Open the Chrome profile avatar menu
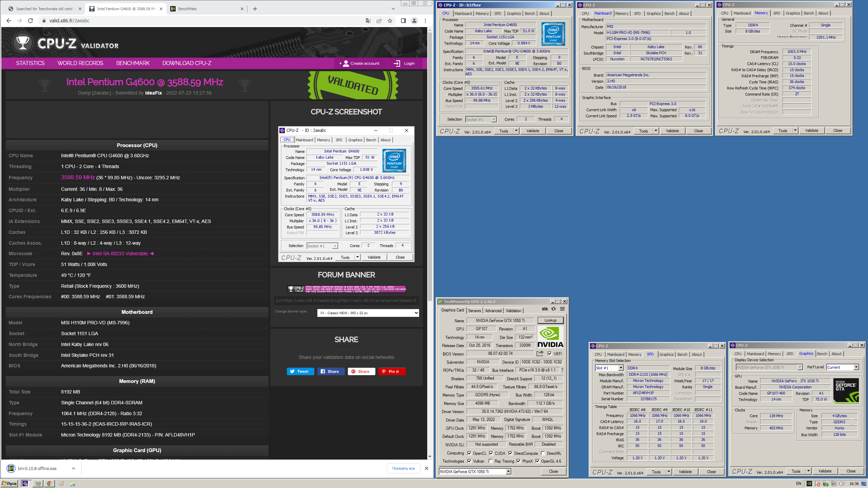The height and width of the screenshot is (488, 868). point(414,21)
